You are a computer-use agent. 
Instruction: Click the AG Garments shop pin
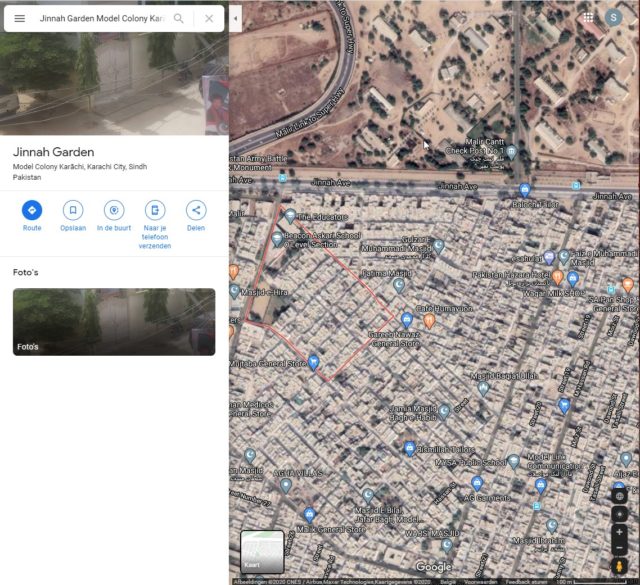477,484
